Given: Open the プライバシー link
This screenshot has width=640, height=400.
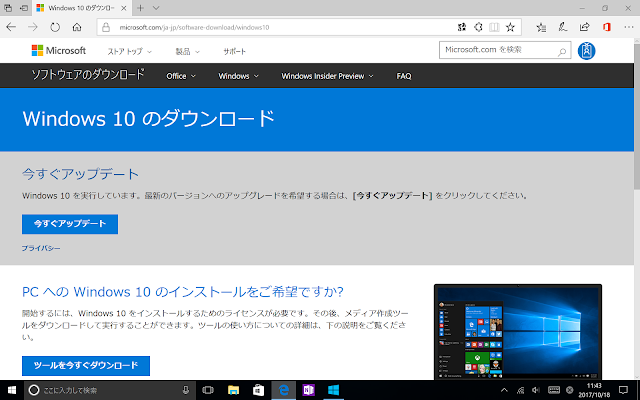Looking at the screenshot, I should point(41,248).
